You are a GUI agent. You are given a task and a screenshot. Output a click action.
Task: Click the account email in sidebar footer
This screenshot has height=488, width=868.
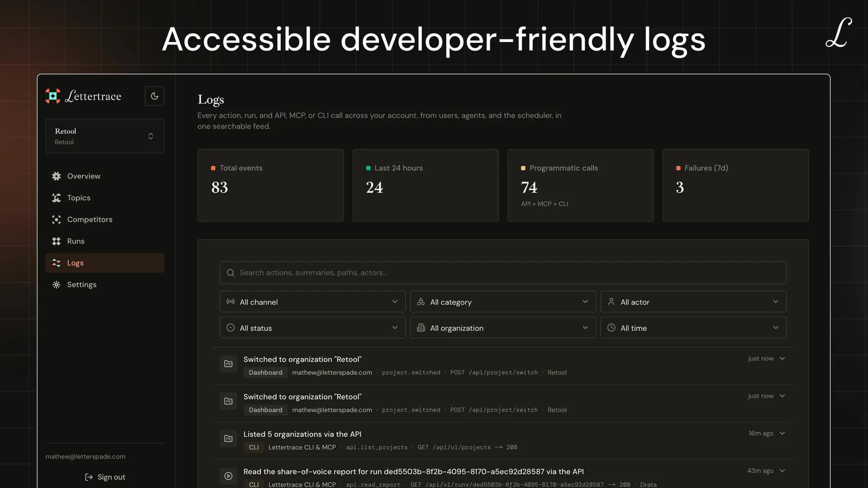(x=85, y=457)
